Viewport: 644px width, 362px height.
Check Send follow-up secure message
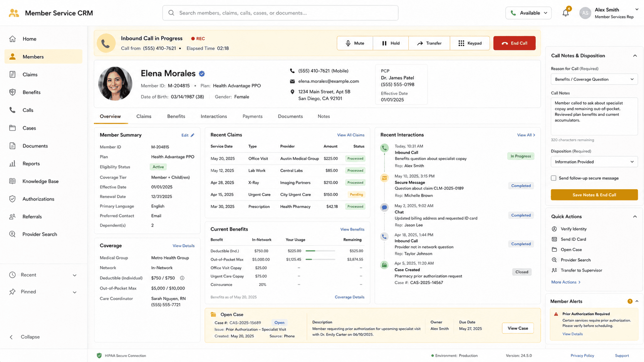click(x=553, y=178)
